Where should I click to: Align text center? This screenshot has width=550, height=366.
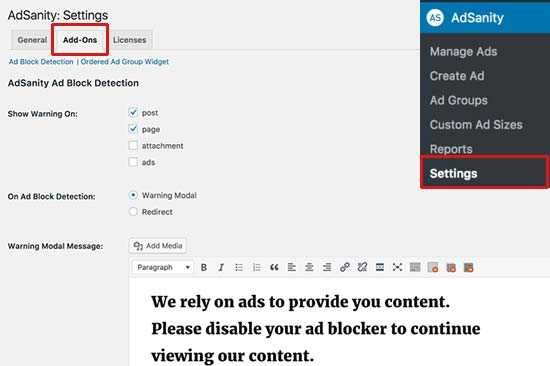(309, 267)
